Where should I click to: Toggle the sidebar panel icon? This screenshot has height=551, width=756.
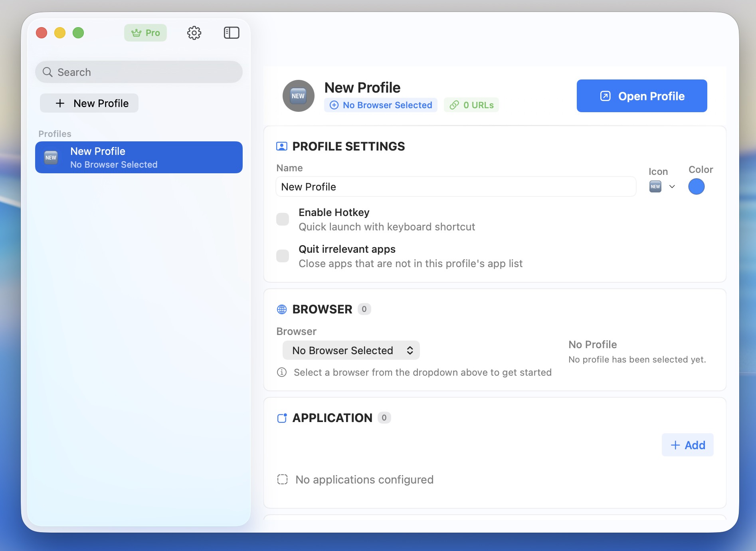tap(231, 33)
